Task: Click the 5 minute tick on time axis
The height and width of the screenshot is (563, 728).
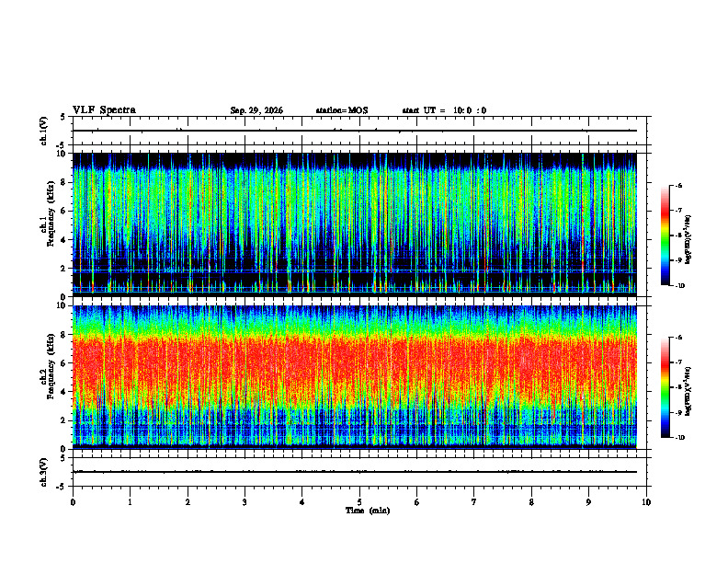Action: (359, 502)
